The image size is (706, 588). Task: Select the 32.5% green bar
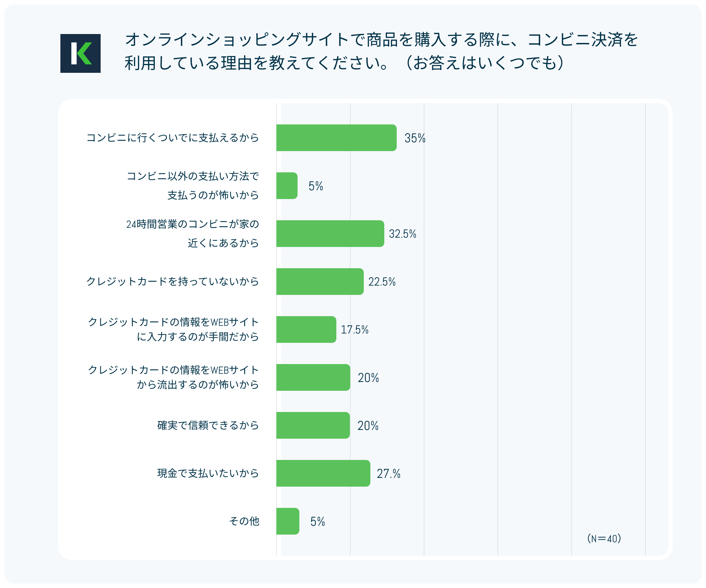click(330, 234)
